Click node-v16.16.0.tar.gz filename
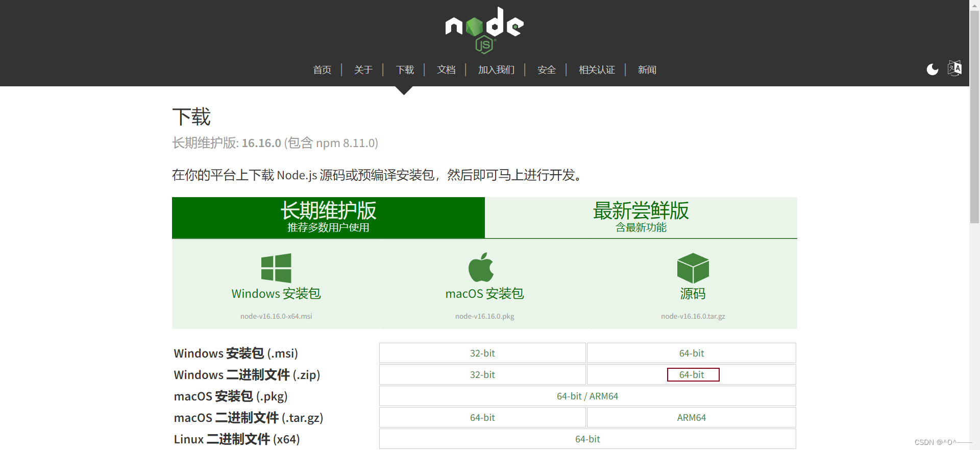This screenshot has height=450, width=980. pyautogui.click(x=693, y=316)
